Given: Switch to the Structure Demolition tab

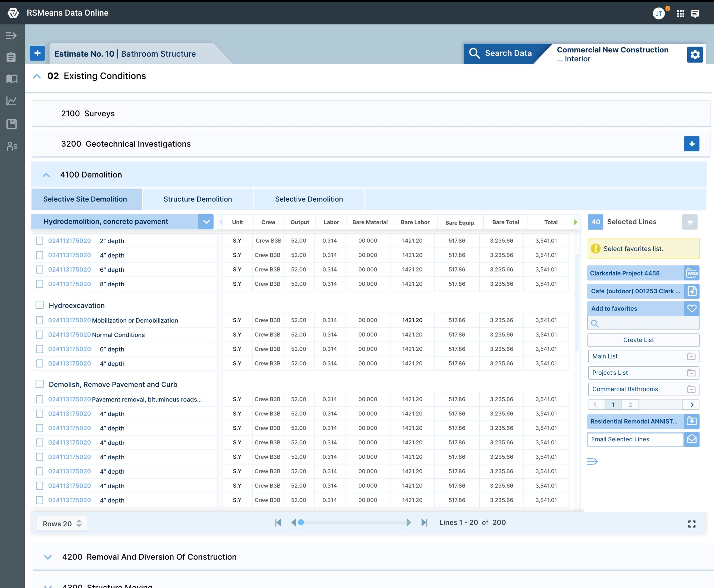Looking at the screenshot, I should tap(197, 199).
